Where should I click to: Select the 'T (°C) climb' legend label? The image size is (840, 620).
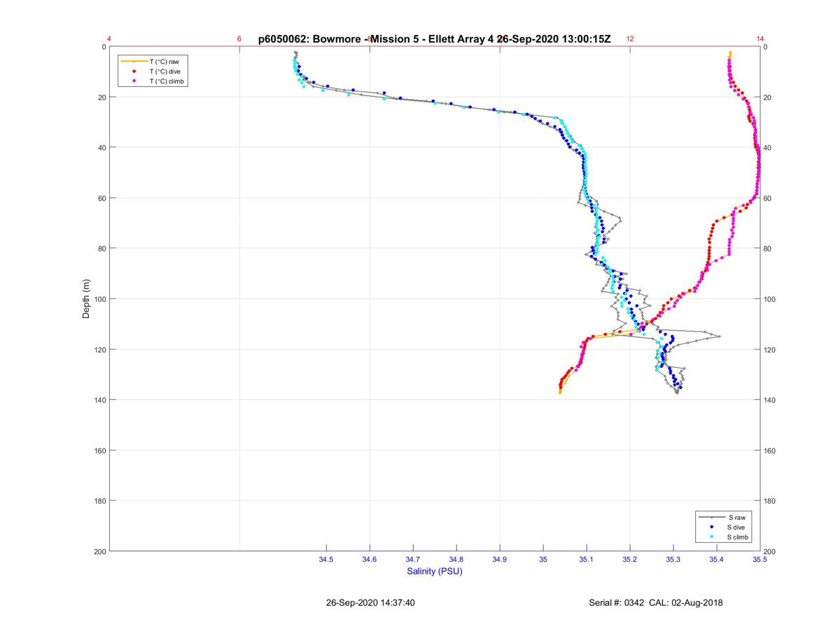tap(168, 81)
